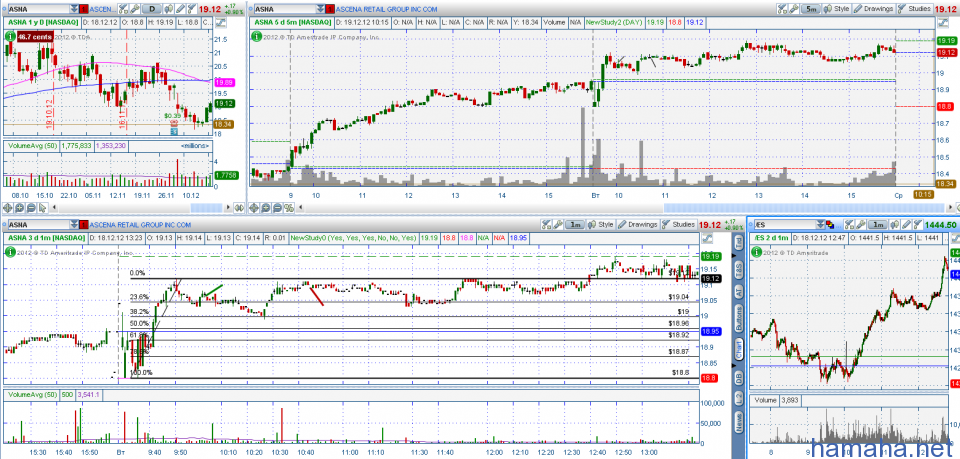960x459 pixels.
Task: Click right scroll arrow under daily chart
Action: click(x=228, y=207)
